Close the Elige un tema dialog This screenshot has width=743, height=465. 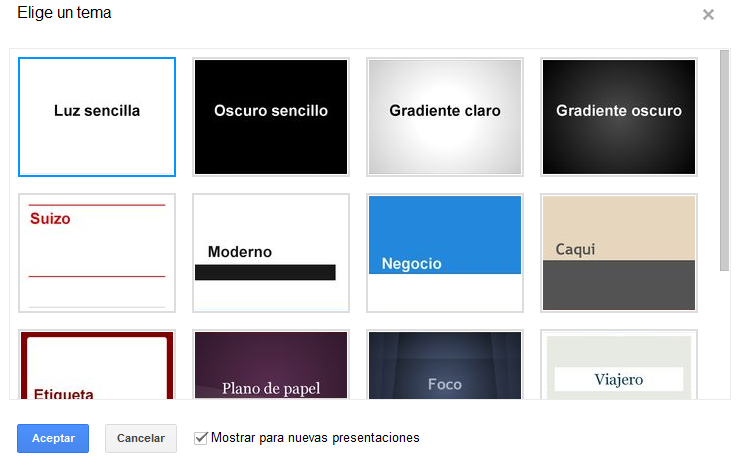pos(708,15)
